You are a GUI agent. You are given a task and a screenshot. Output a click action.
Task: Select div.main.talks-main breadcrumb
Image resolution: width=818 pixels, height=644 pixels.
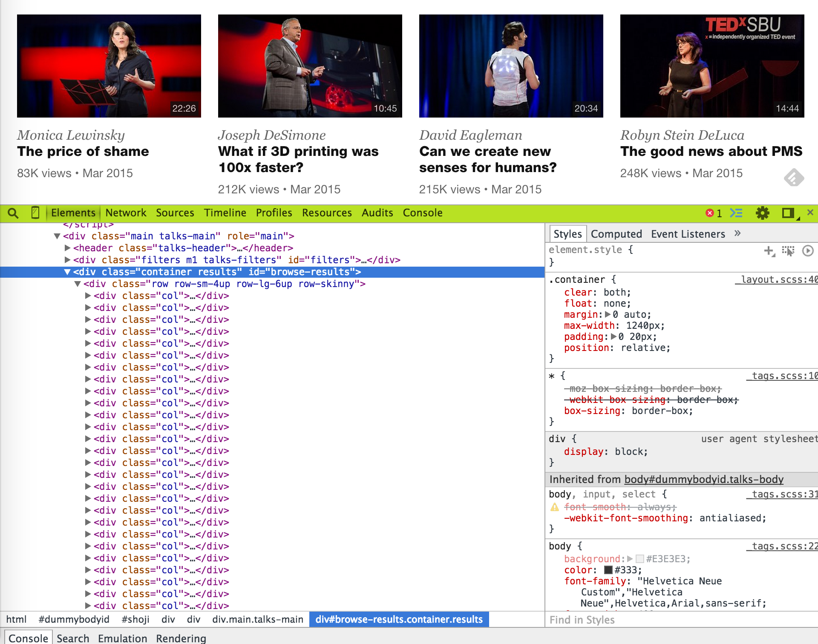258,619
